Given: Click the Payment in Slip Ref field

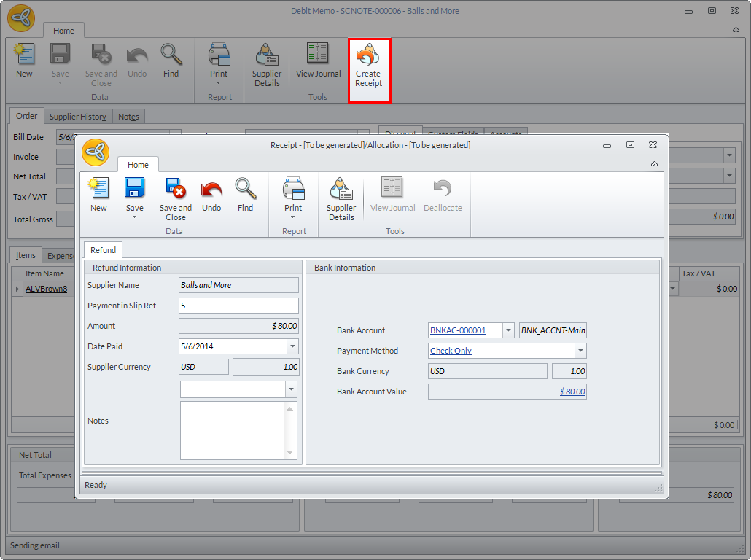Looking at the screenshot, I should [x=238, y=306].
